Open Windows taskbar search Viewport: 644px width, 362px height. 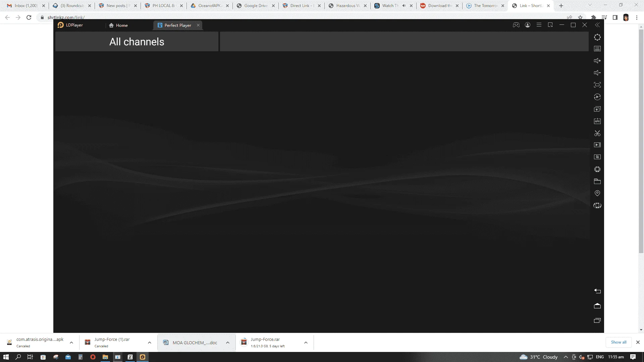pos(18,357)
